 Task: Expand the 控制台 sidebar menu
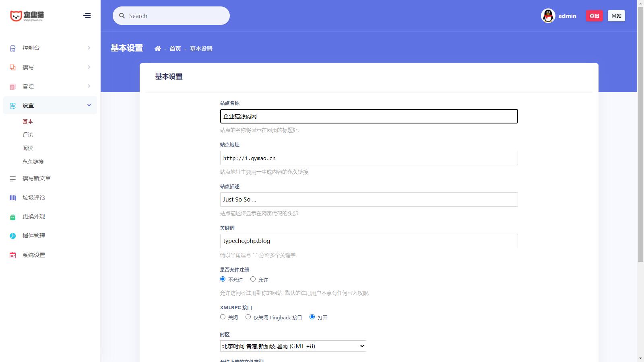[x=50, y=48]
